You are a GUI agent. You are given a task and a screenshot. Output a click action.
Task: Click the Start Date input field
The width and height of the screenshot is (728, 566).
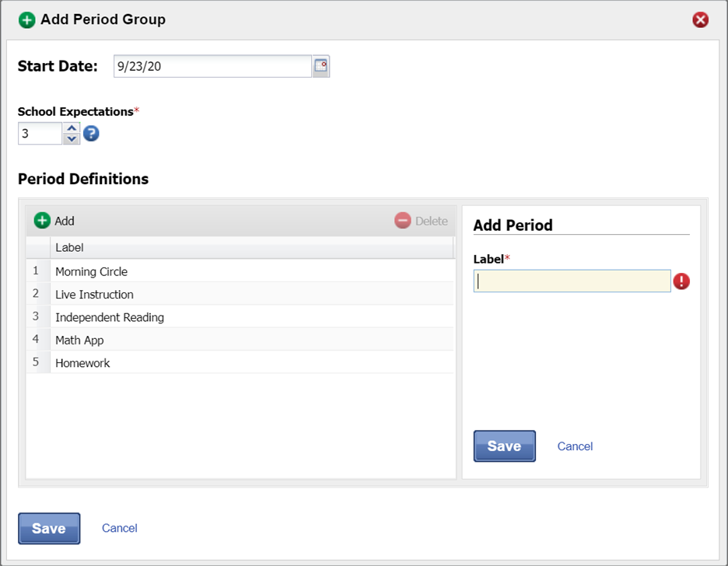point(212,66)
